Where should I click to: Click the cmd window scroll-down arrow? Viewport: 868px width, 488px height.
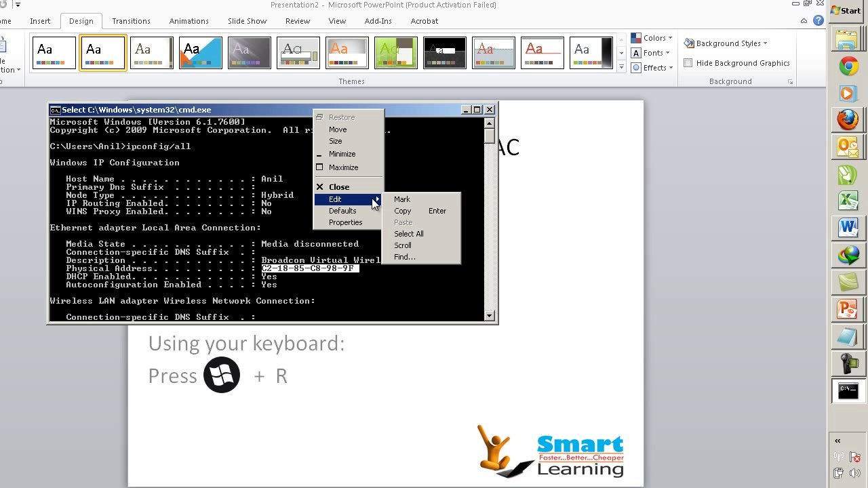pyautogui.click(x=490, y=316)
